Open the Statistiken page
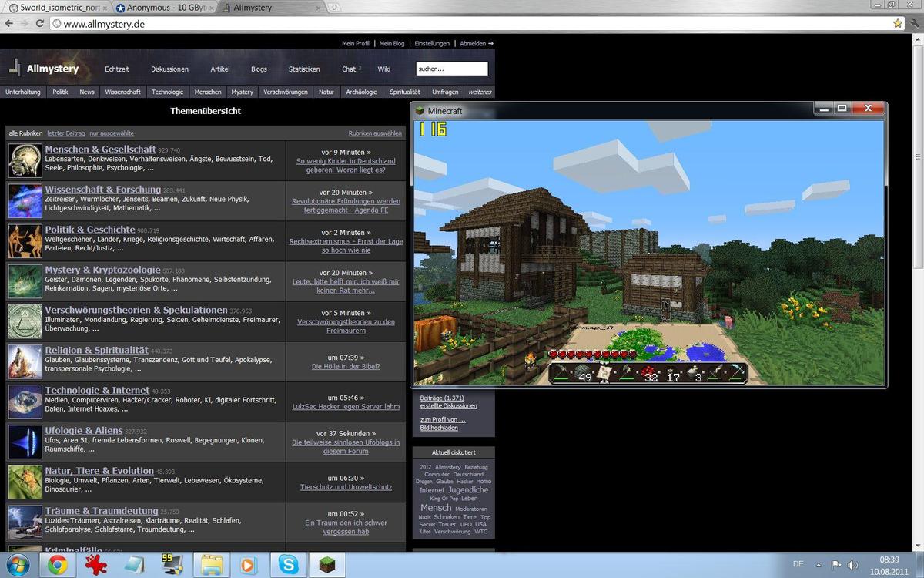This screenshot has width=924, height=578. (x=304, y=69)
